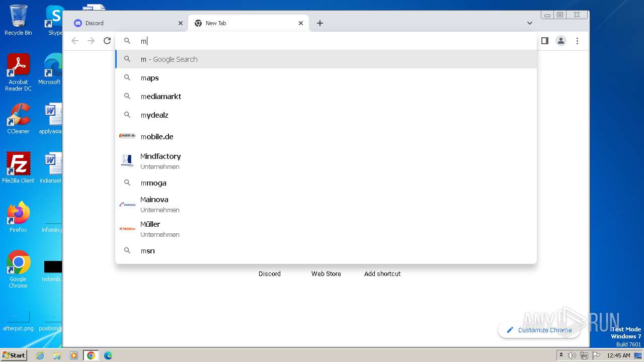This screenshot has height=362, width=644.
Task: Click search icon beside 'msn'
Action: 127,251
